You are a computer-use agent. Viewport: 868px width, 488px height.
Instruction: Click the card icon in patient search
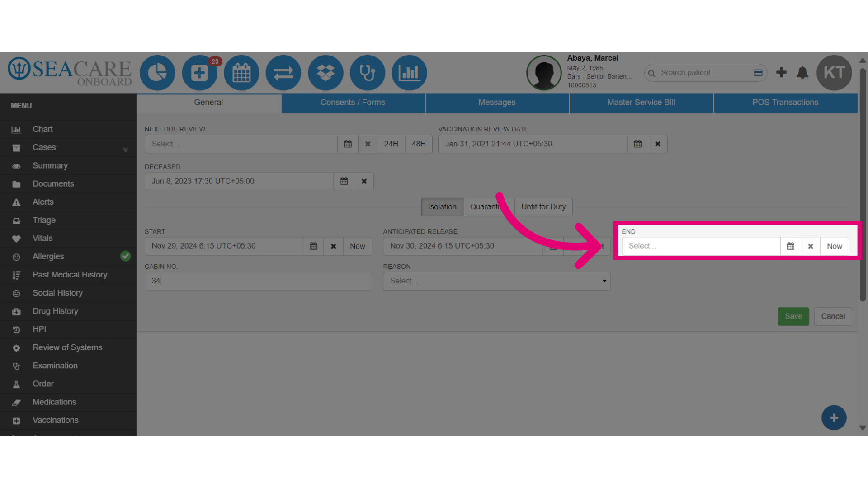click(758, 73)
